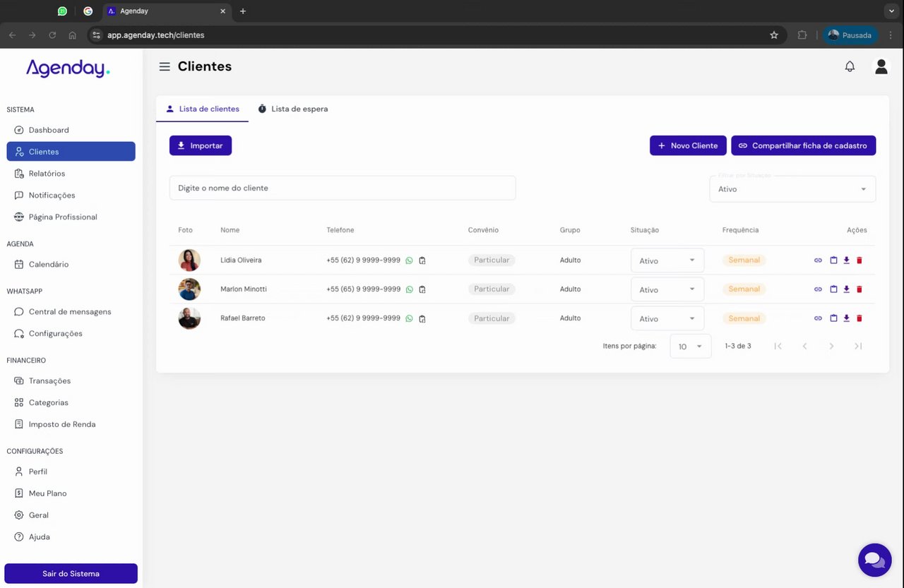Open the items per page dropdown
904x588 pixels.
(691, 346)
